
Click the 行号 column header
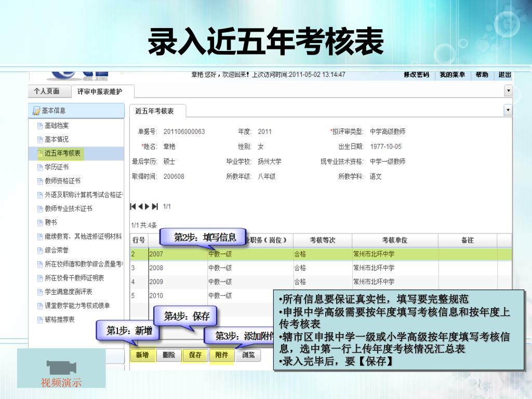click(139, 240)
